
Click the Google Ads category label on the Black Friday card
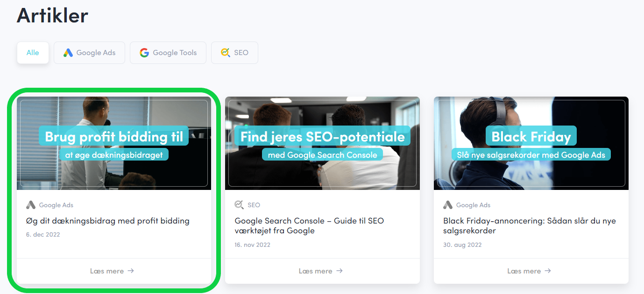(473, 205)
